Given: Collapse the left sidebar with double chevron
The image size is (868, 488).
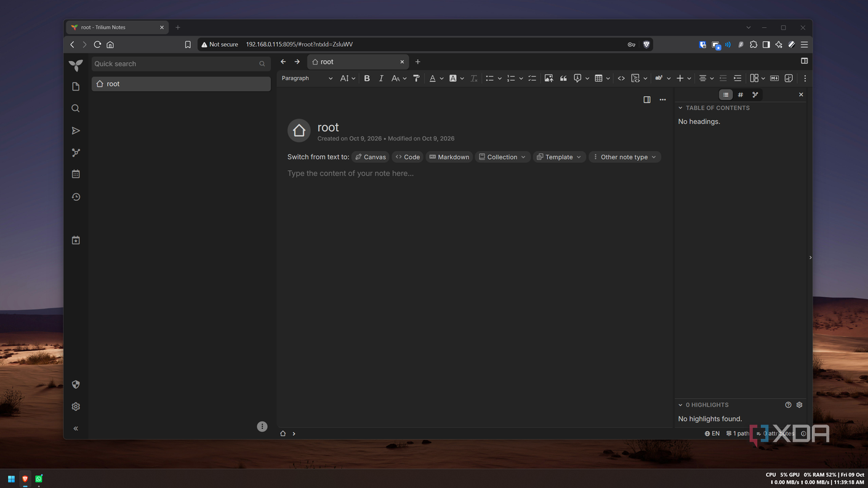Looking at the screenshot, I should pyautogui.click(x=76, y=428).
